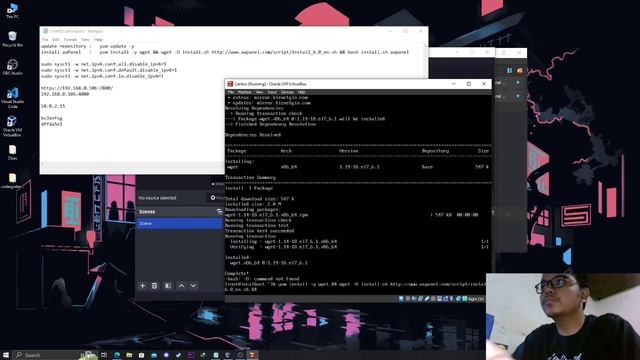Click the '10.0.2.15' line in Notepad

(x=53, y=106)
